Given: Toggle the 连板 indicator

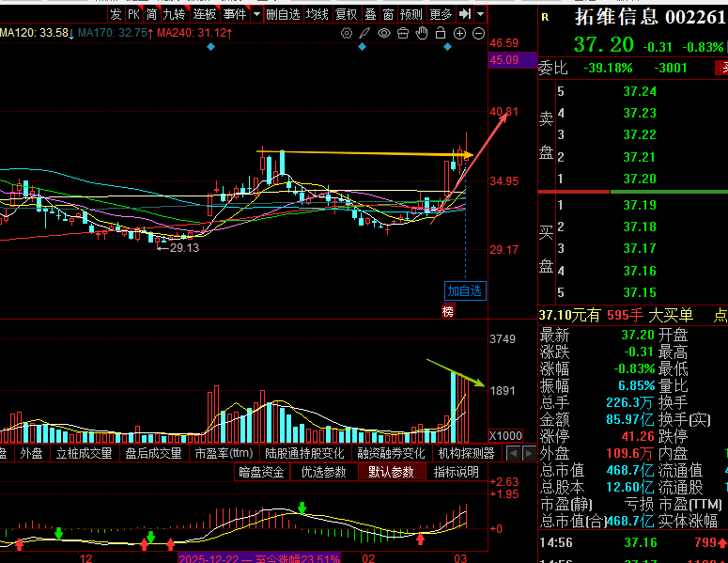Looking at the screenshot, I should pyautogui.click(x=205, y=14).
